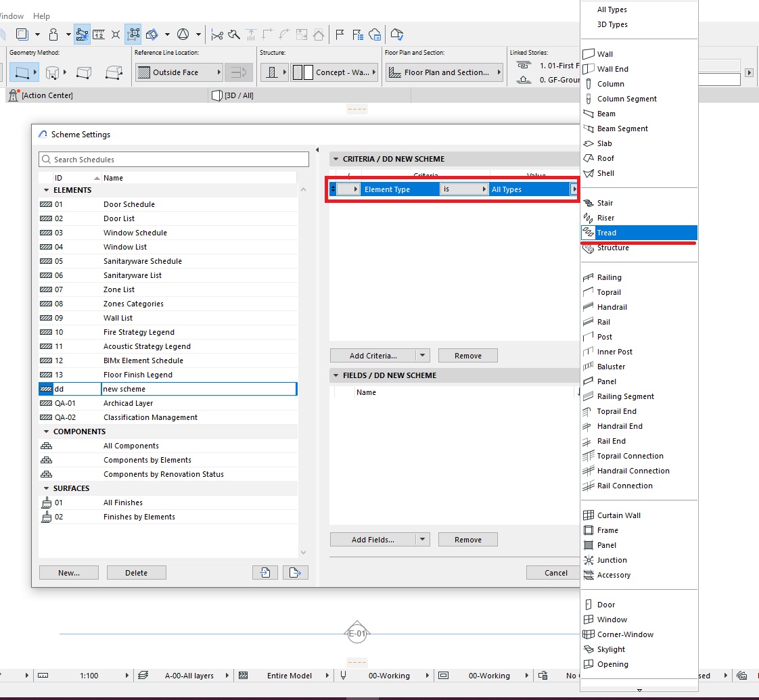This screenshot has width=759, height=700.
Task: Click the Roof icon in list
Action: 588,158
